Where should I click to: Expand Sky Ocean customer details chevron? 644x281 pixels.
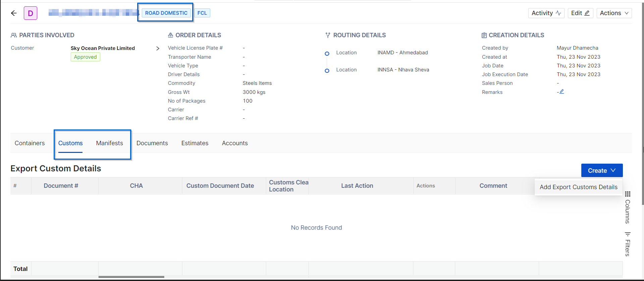coord(158,49)
